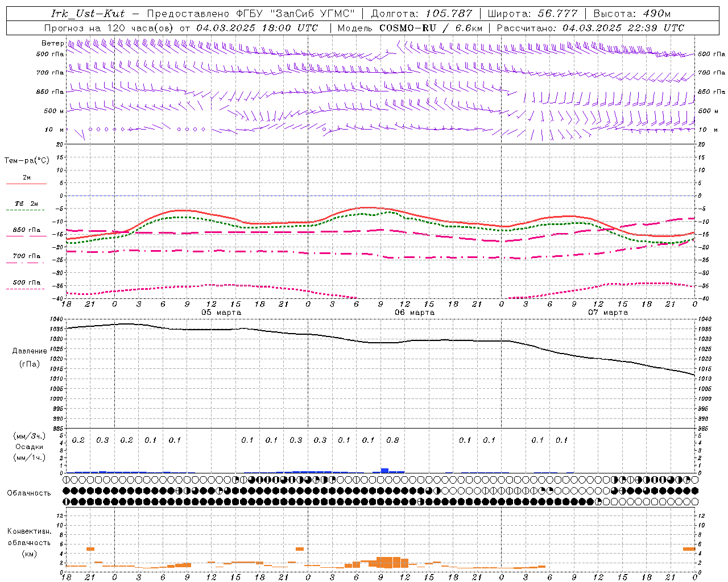Click the station name Irk_Ust-Kut

coord(88,14)
